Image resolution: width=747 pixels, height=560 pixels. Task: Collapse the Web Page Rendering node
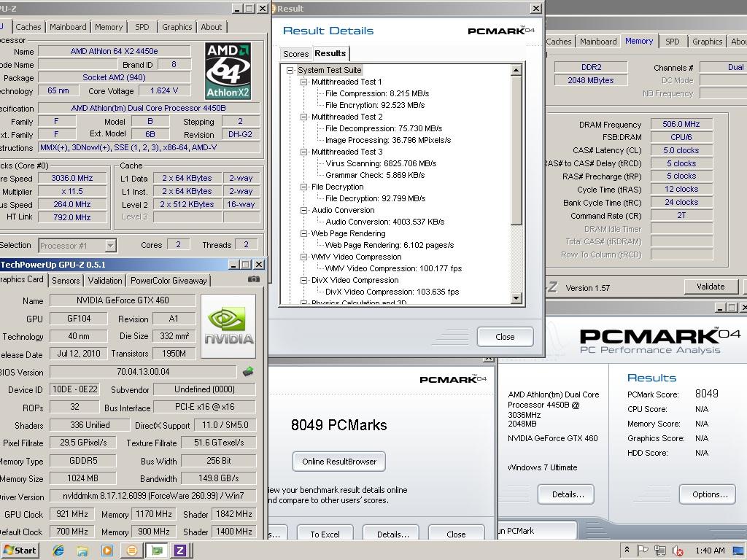[x=303, y=233]
